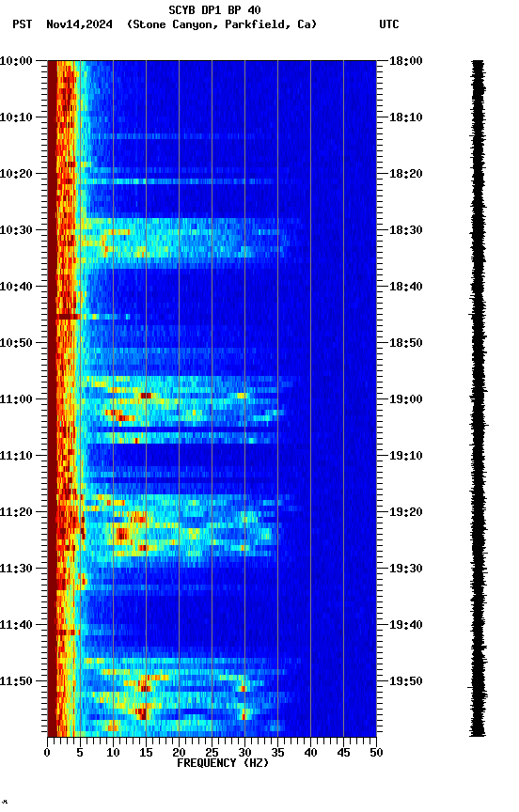Click the '10:10' PST time label

[x=16, y=117]
